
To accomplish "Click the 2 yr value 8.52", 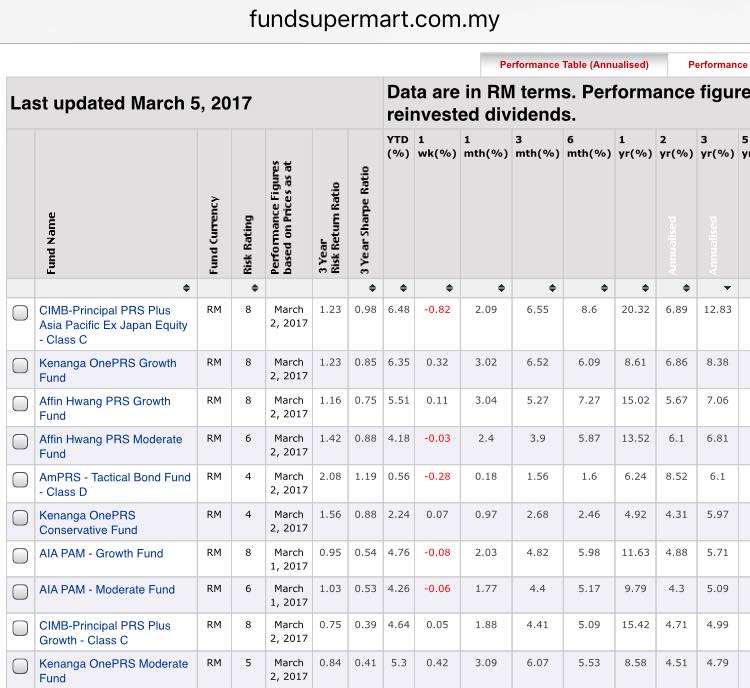I will point(676,477).
